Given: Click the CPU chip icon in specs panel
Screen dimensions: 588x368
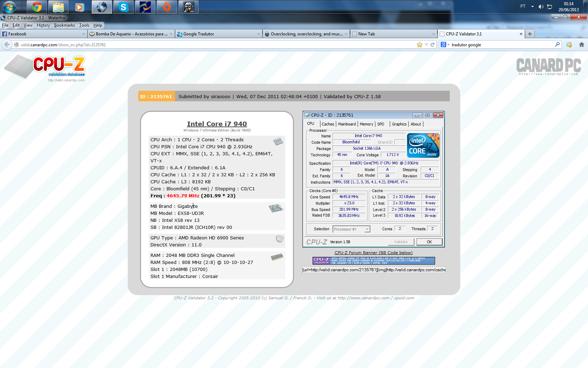Looking at the screenshot, I should (x=278, y=141).
